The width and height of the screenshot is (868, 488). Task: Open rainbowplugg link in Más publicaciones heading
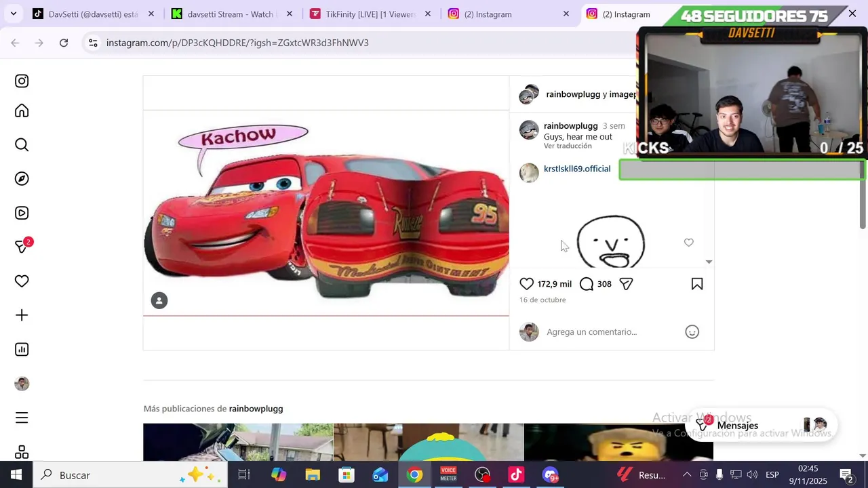click(x=256, y=409)
